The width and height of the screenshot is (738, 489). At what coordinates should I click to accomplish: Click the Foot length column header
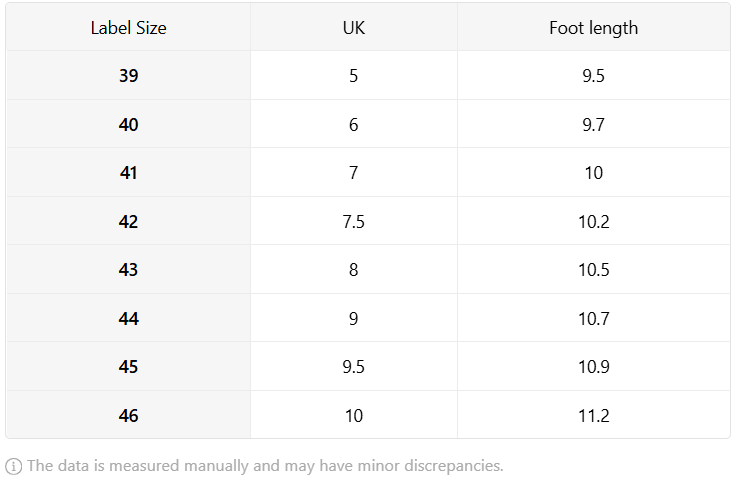pos(594,28)
